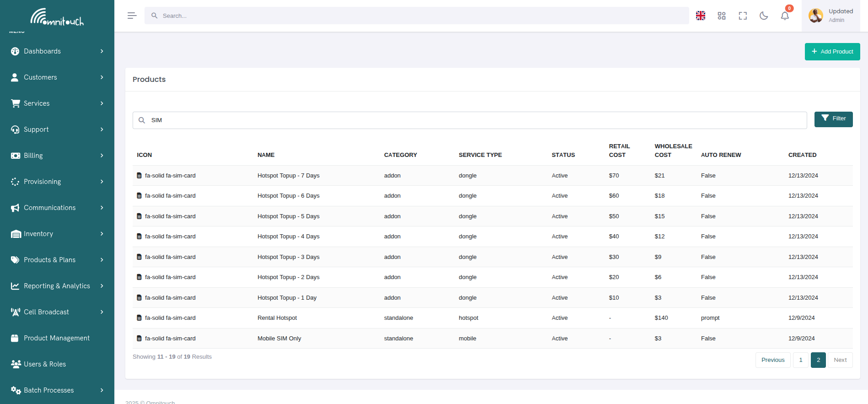Open Users & Roles in sidebar
The width and height of the screenshot is (868, 404).
click(45, 364)
